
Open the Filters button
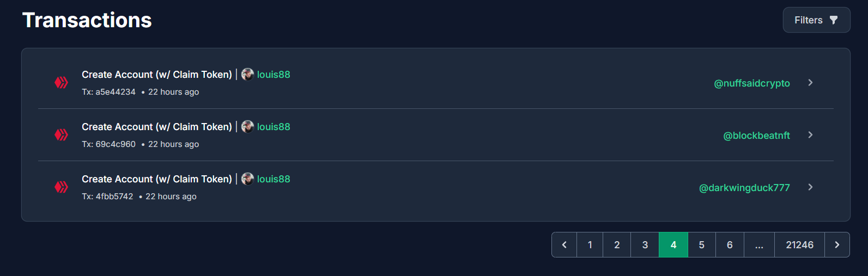(x=816, y=20)
